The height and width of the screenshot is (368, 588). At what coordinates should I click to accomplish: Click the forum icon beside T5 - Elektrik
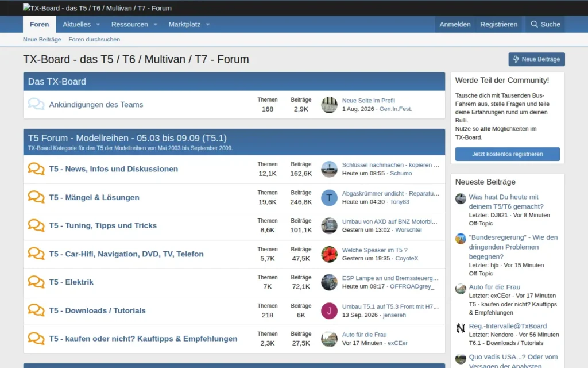point(36,282)
